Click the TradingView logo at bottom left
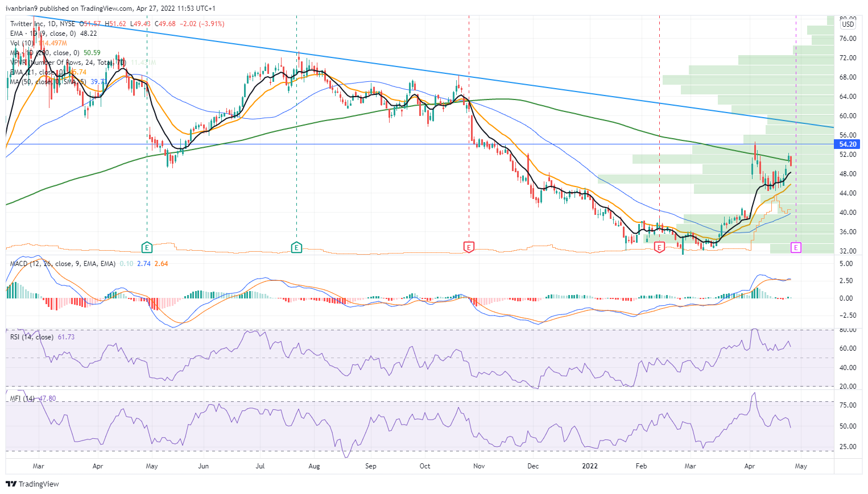This screenshot has width=868, height=494. 32,484
